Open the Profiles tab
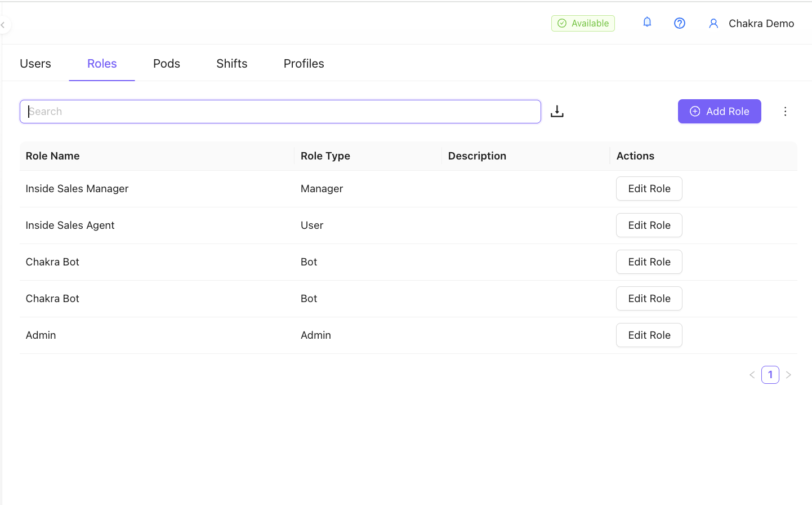 click(304, 64)
